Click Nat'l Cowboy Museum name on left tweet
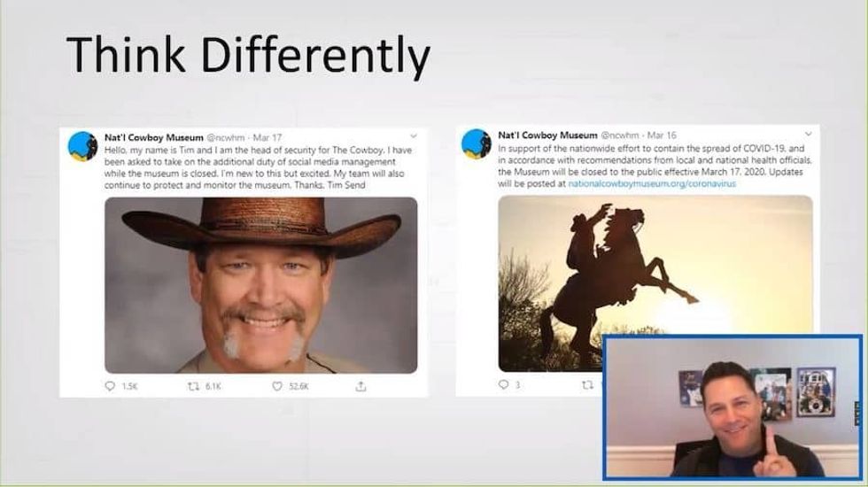This screenshot has width=868, height=487. point(153,138)
